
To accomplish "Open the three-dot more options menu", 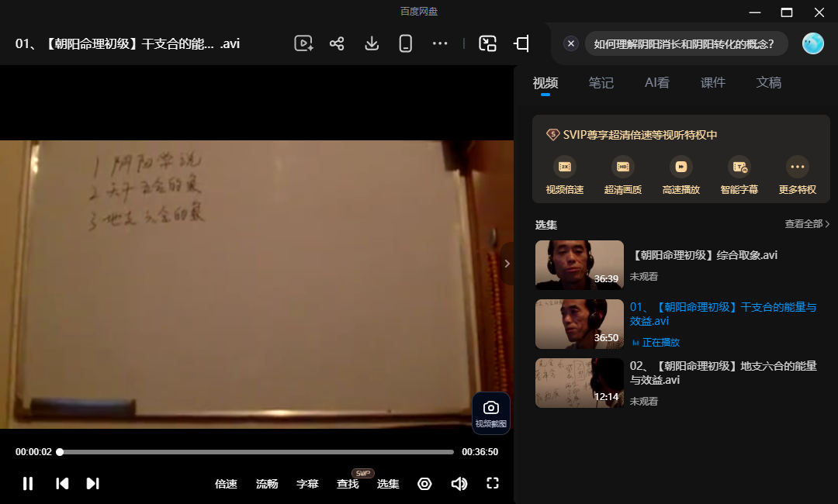I will (440, 43).
